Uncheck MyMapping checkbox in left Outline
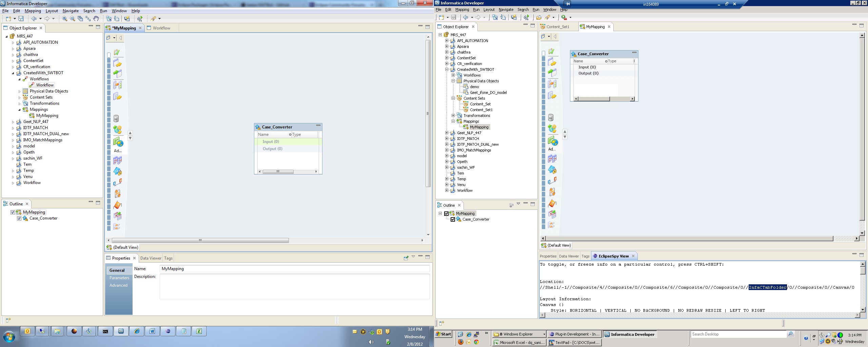The image size is (868, 347). 13,212
